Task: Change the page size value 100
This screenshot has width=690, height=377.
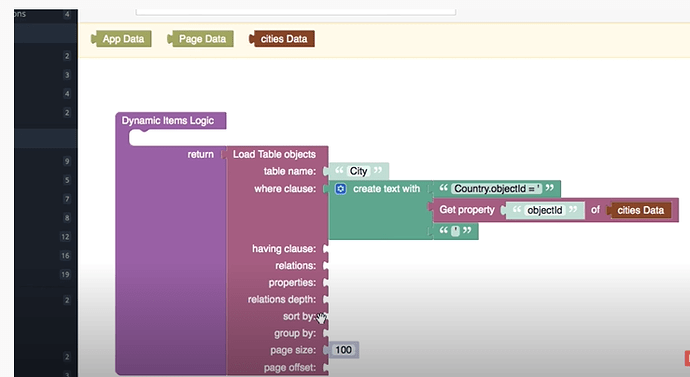Action: point(343,350)
